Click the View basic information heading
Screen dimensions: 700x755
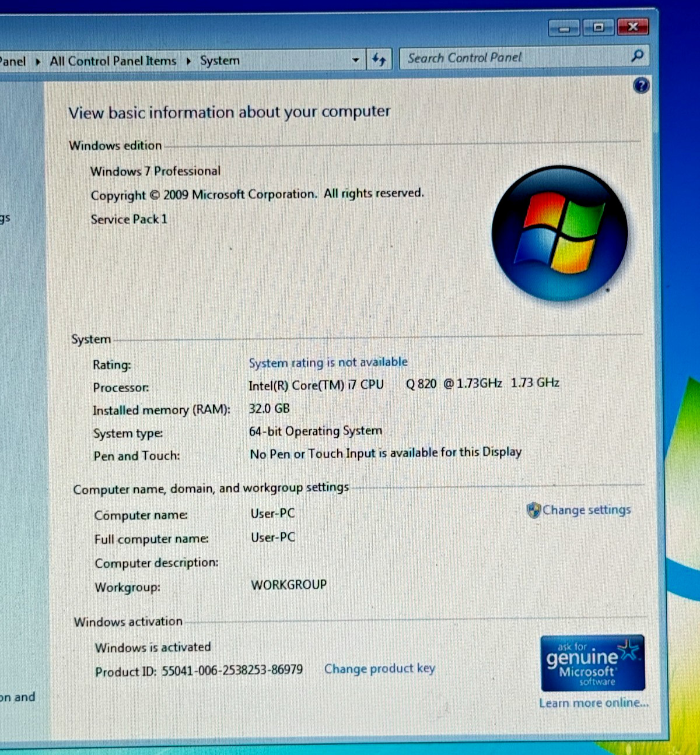pyautogui.click(x=229, y=112)
